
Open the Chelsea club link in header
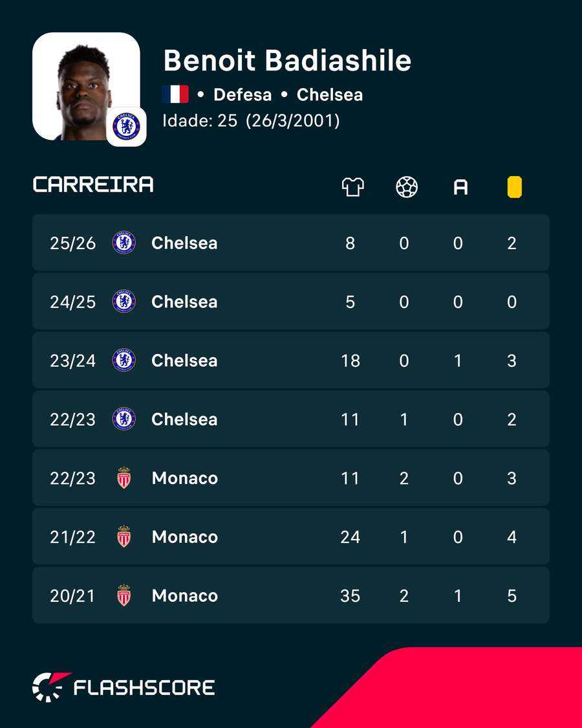[330, 94]
